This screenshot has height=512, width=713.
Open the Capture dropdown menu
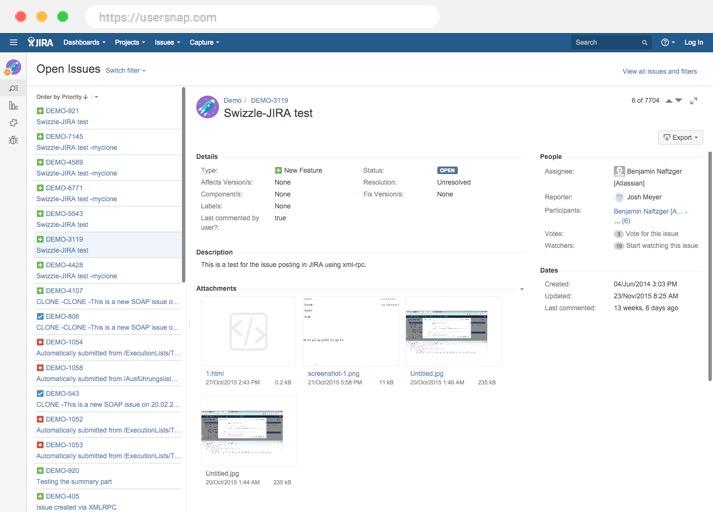[x=205, y=42]
